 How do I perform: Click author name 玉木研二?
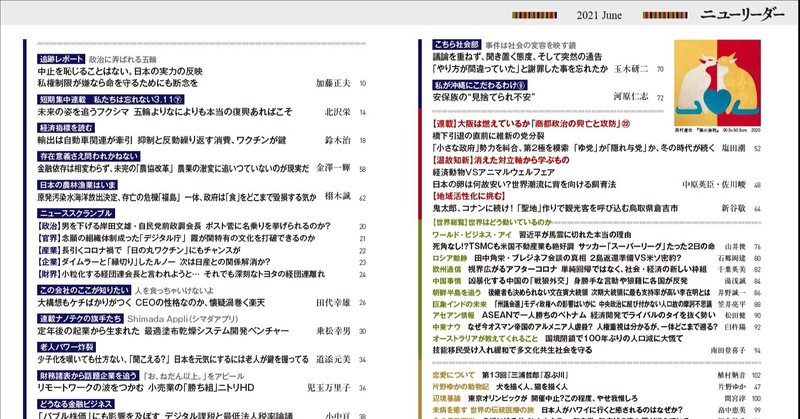[x=631, y=68]
